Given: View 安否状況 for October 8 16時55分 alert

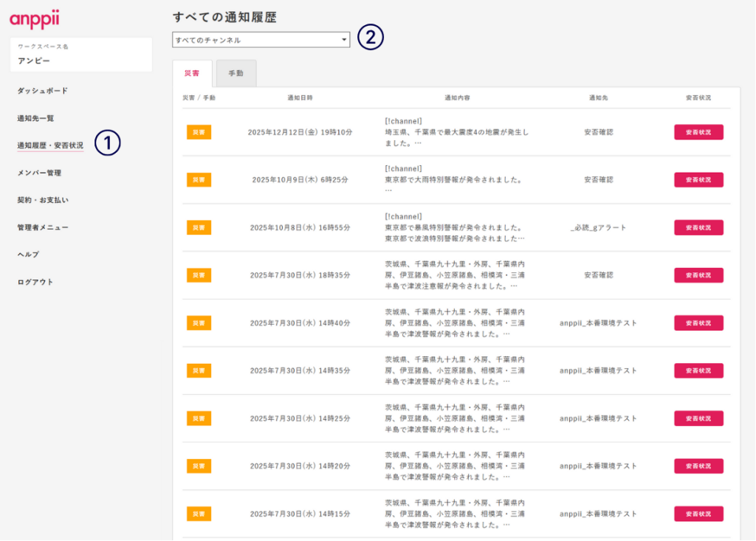Looking at the screenshot, I should click(x=698, y=227).
